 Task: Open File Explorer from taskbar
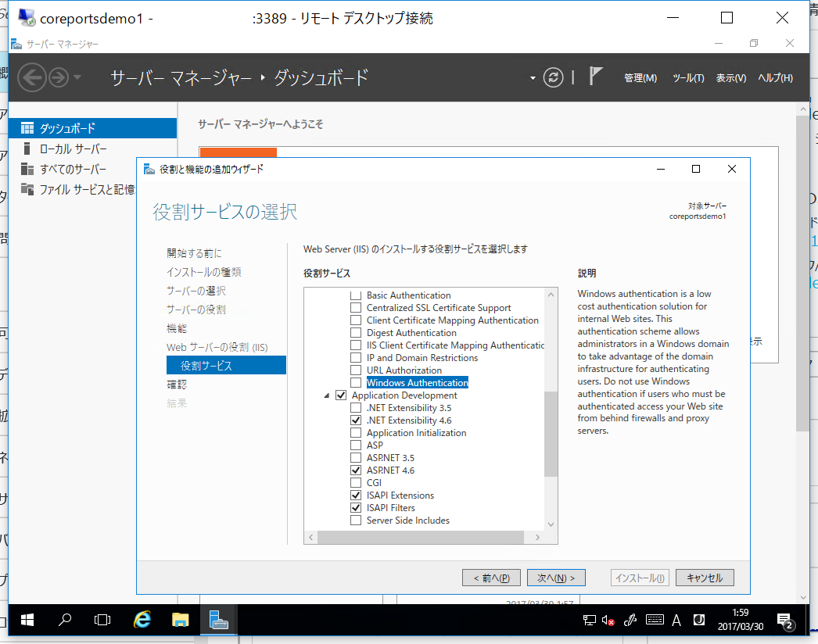click(180, 620)
